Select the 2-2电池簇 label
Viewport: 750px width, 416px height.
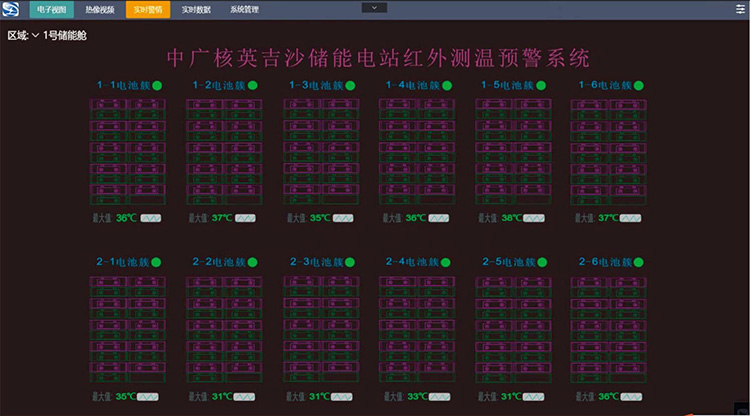click(x=219, y=262)
